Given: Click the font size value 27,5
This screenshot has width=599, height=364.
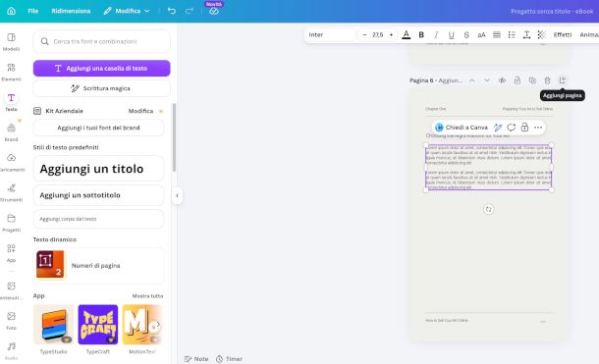Looking at the screenshot, I should point(377,34).
